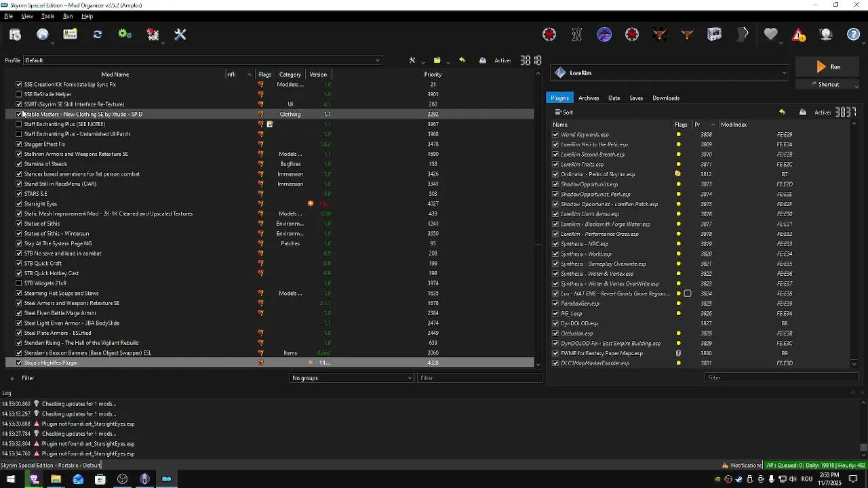The width and height of the screenshot is (868, 488).
Task: Click the plugins restore backup arrow icon
Action: pyautogui.click(x=782, y=113)
